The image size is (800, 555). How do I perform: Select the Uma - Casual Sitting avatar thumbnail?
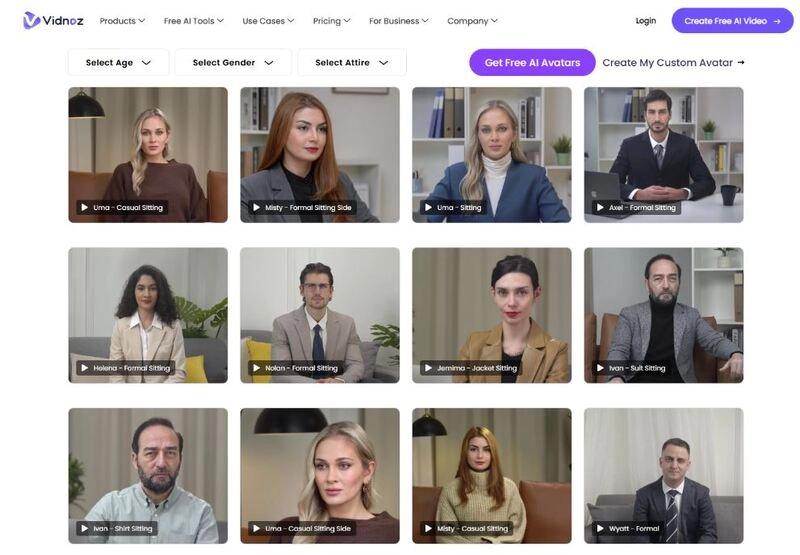[148, 155]
